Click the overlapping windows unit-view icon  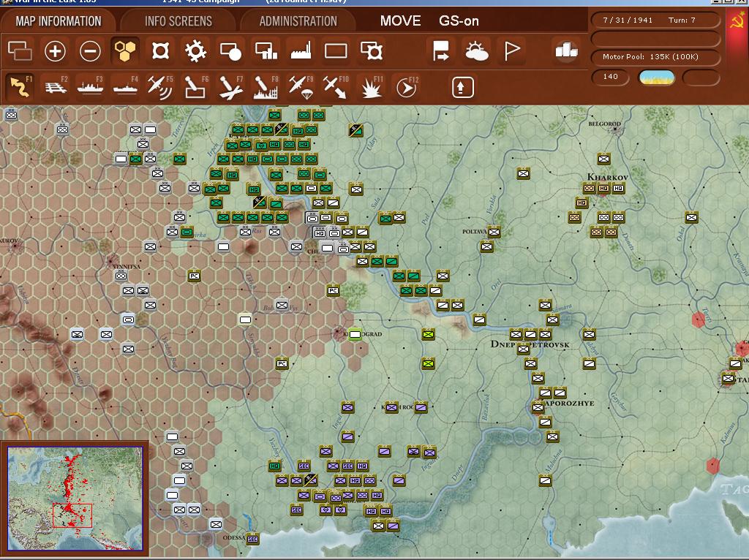20,50
